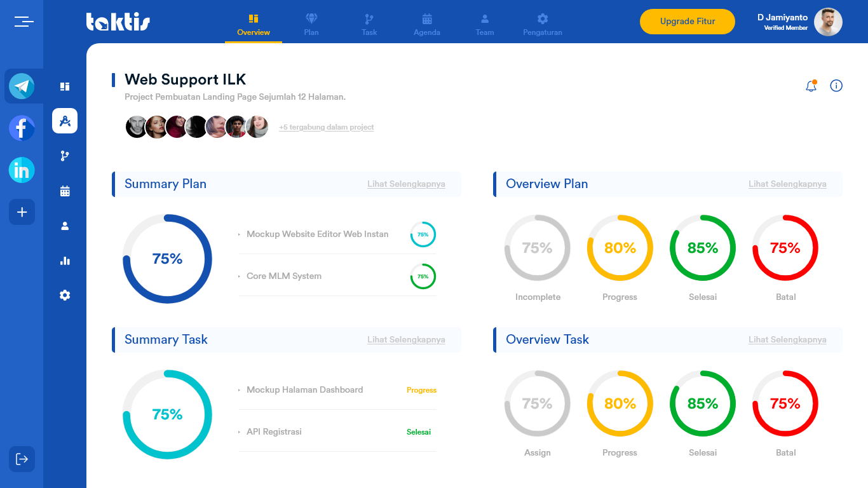Click the Telegram workspace icon

coord(22,86)
